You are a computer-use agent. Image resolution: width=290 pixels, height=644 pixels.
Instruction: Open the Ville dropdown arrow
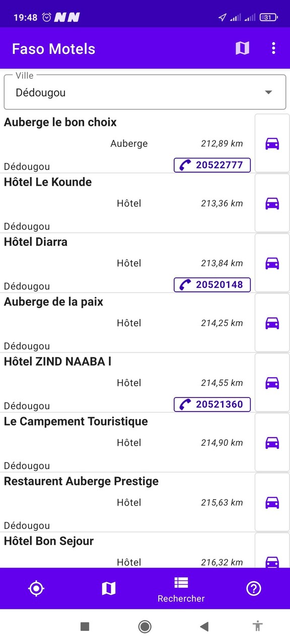268,92
